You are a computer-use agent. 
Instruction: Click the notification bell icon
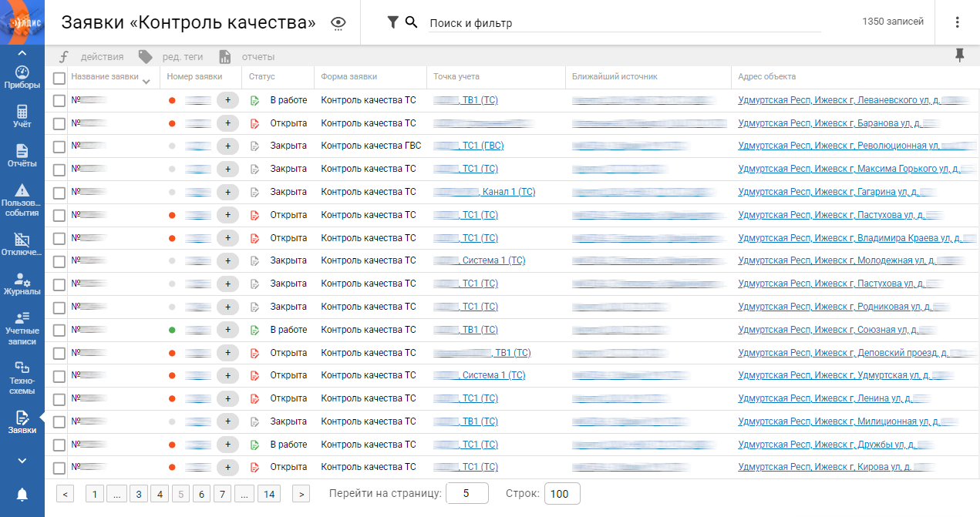[22, 494]
